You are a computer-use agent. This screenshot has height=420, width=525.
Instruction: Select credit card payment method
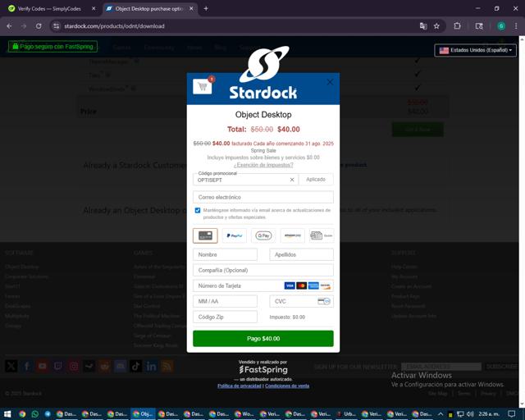(205, 235)
